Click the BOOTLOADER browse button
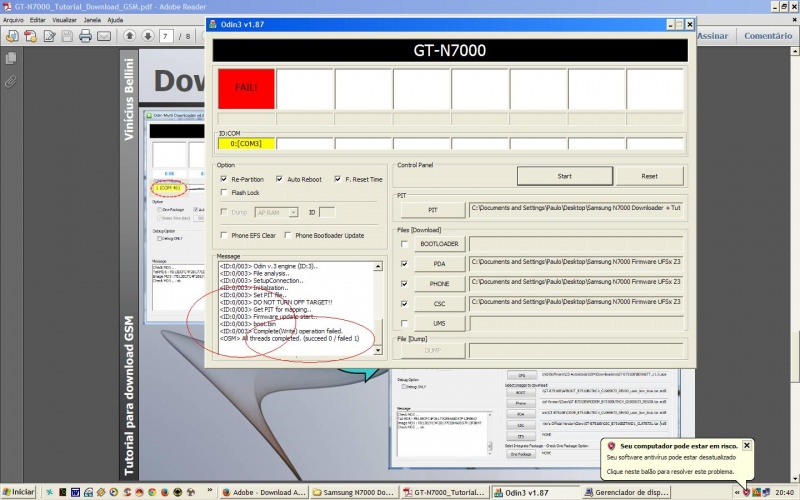This screenshot has height=500, width=800. pos(439,244)
